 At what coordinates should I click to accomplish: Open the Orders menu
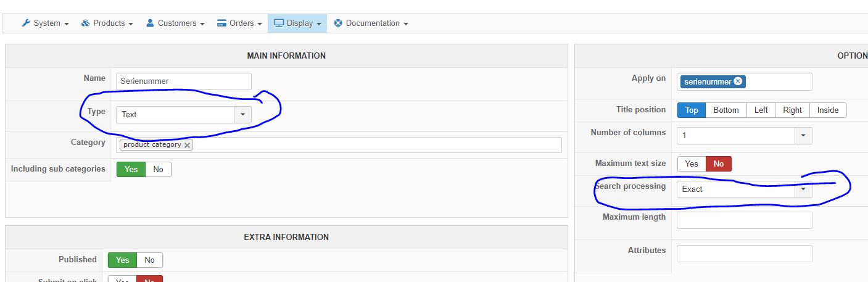pos(241,23)
